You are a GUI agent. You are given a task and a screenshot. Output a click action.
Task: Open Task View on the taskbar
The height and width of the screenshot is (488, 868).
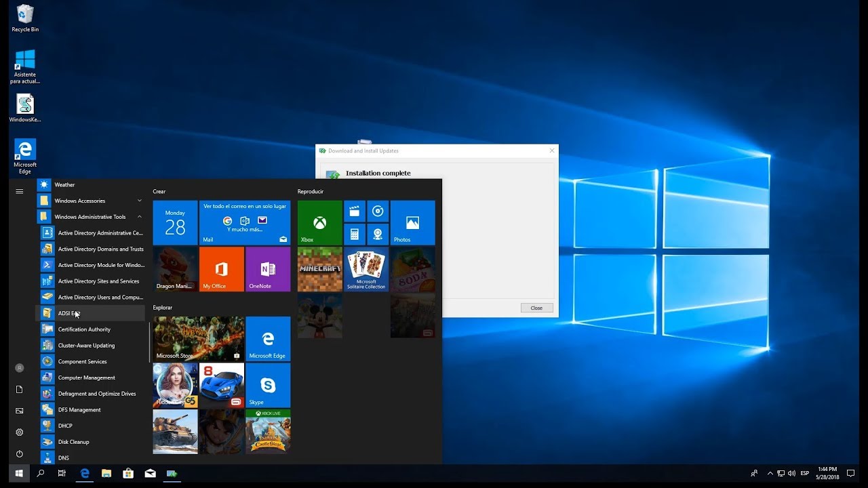pyautogui.click(x=62, y=474)
